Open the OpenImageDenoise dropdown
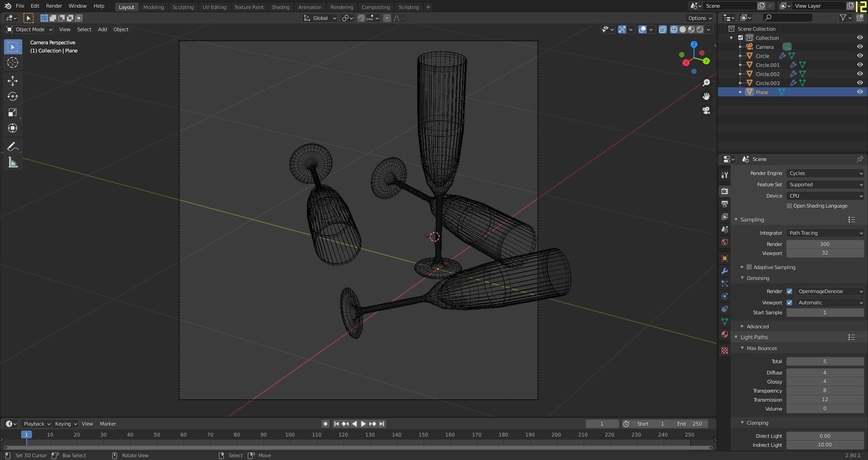The width and height of the screenshot is (868, 460). tap(830, 291)
